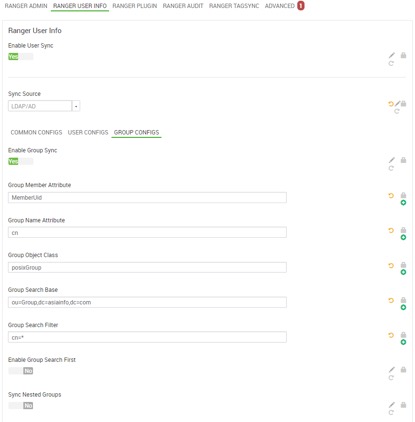Click green plus icon for Group Name Attribute
The height and width of the screenshot is (422, 415).
tap(403, 237)
